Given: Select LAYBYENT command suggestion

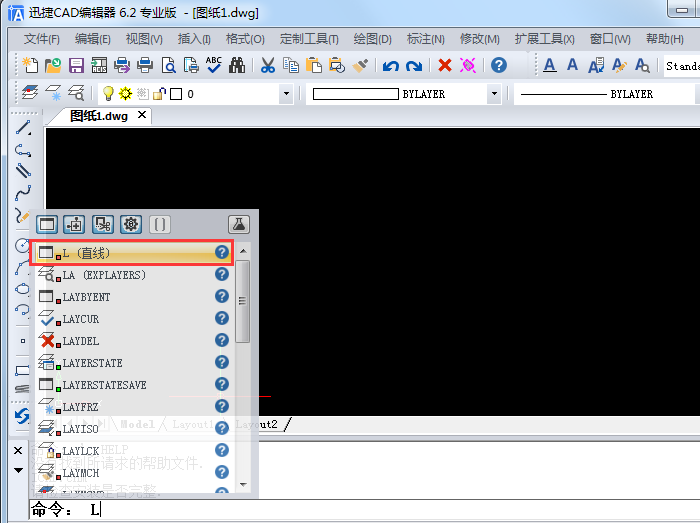Looking at the screenshot, I should point(134,296).
